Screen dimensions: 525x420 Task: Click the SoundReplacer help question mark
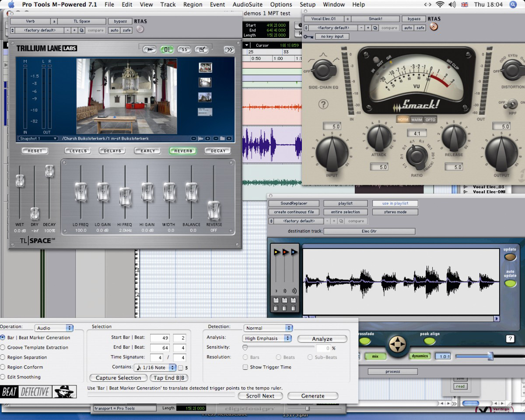point(510,339)
